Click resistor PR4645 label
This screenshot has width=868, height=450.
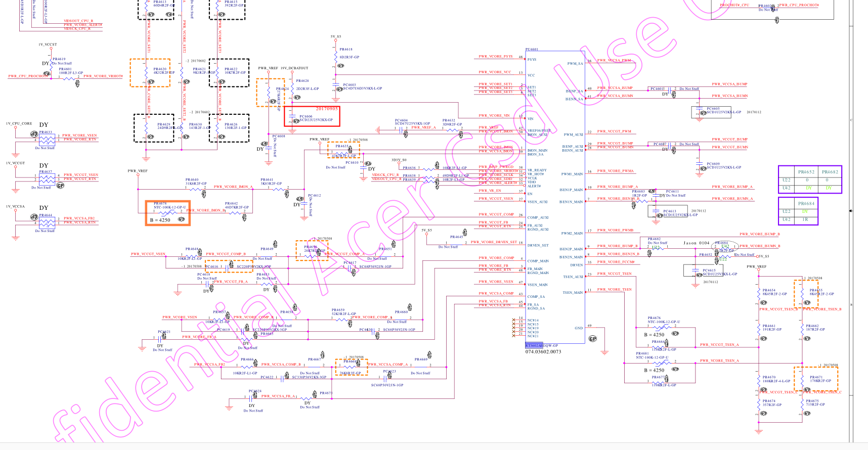pos(456,237)
